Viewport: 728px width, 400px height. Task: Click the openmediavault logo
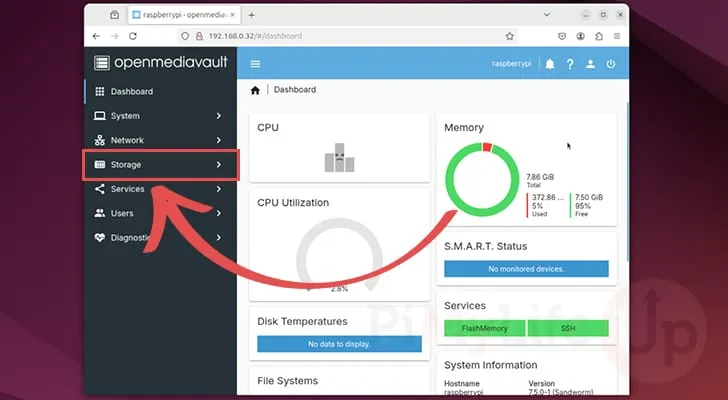coord(161,63)
